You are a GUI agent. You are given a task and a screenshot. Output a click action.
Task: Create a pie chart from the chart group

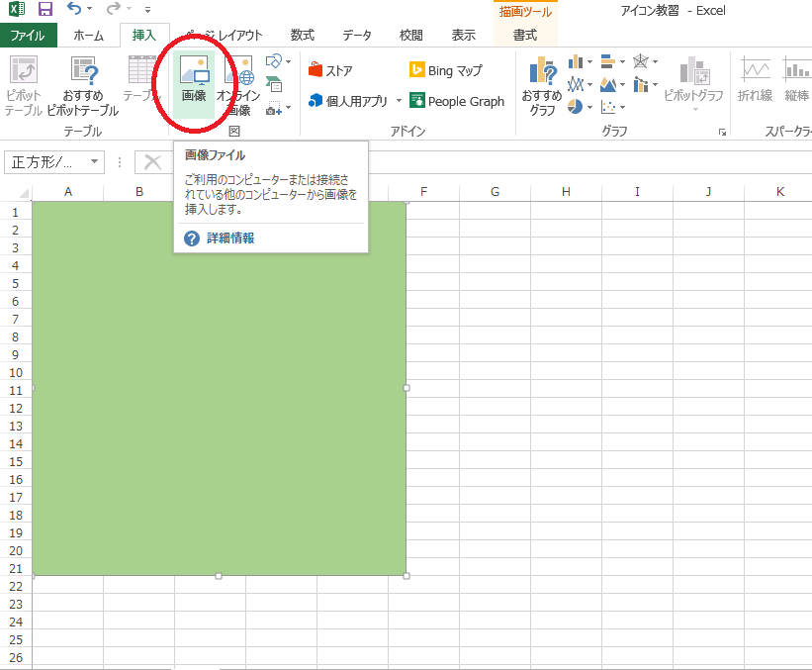coord(578,106)
